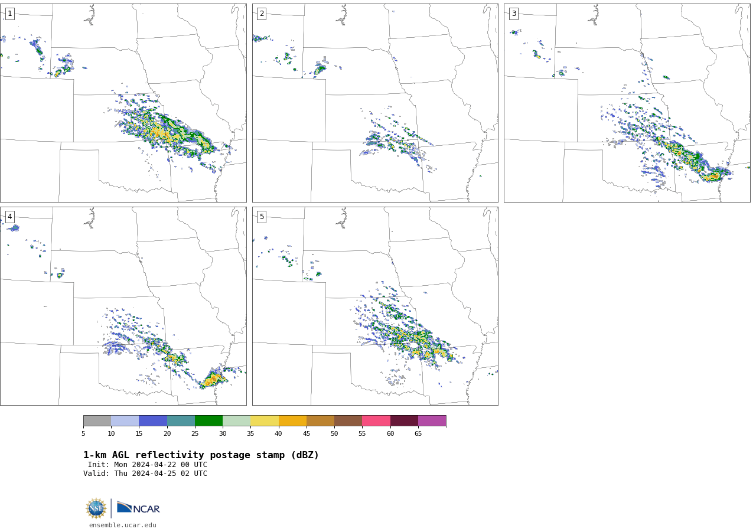
Task: Click the teal 20-25 dBZ swatch
Action: point(181,420)
